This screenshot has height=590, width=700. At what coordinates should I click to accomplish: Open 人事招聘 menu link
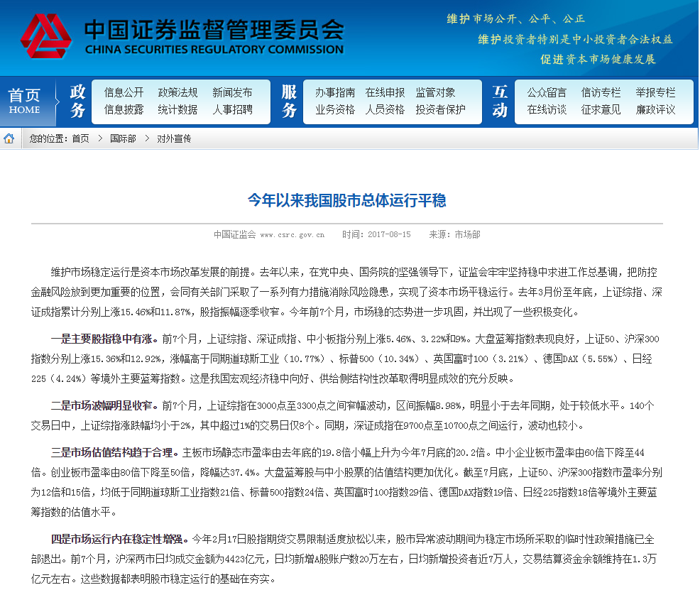[x=233, y=110]
